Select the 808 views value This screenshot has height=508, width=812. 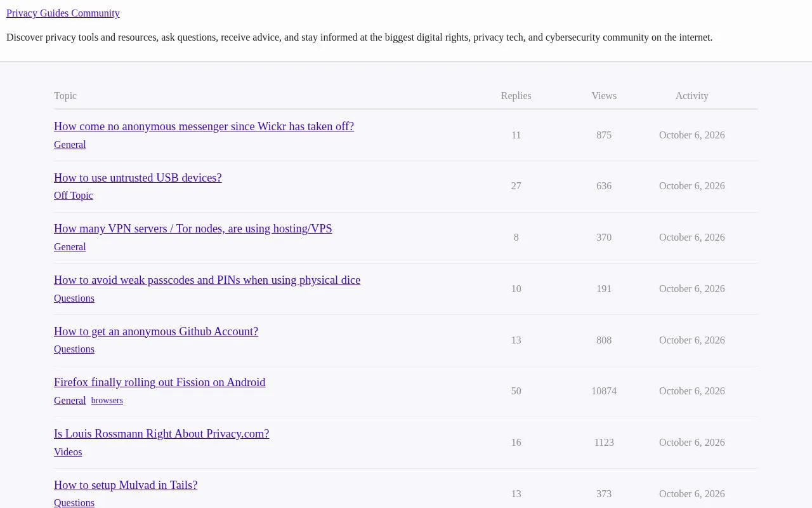click(x=604, y=340)
